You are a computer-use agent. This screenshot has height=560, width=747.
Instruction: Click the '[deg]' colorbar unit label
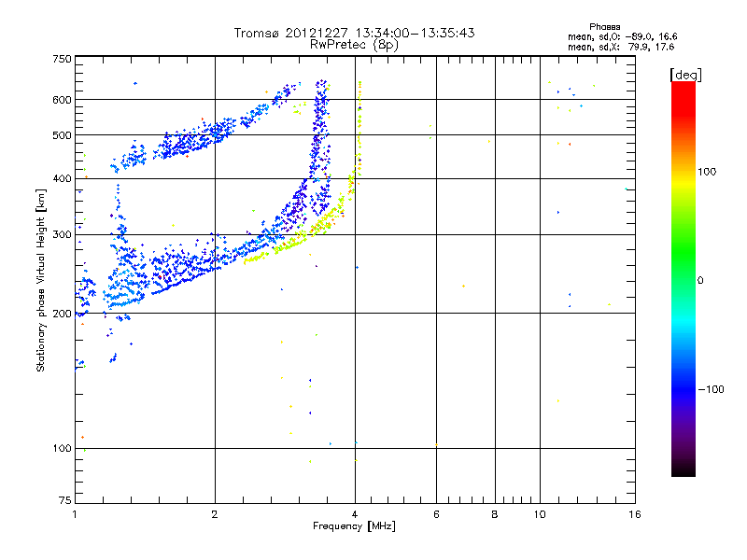[x=685, y=75]
